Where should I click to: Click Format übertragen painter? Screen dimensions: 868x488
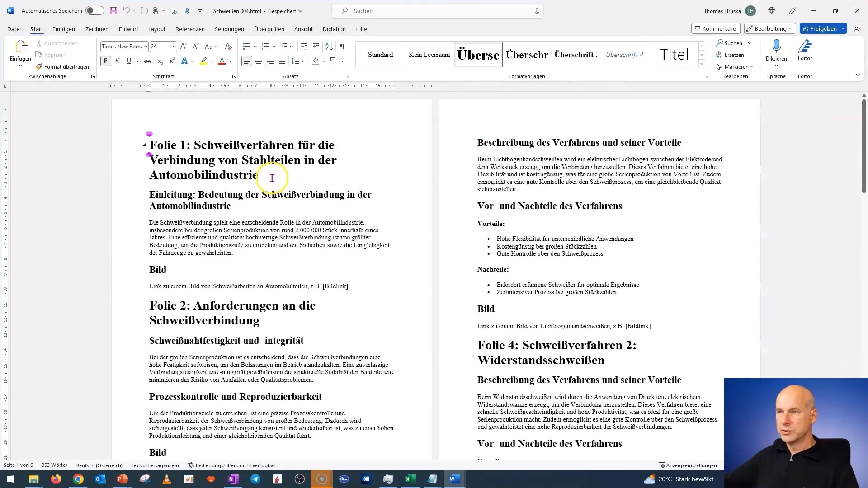[x=62, y=66]
